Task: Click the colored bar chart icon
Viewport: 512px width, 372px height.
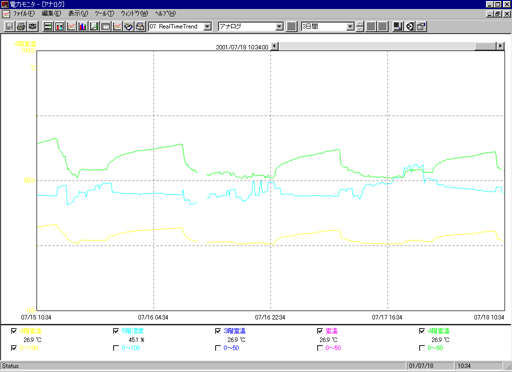Action: (x=82, y=26)
